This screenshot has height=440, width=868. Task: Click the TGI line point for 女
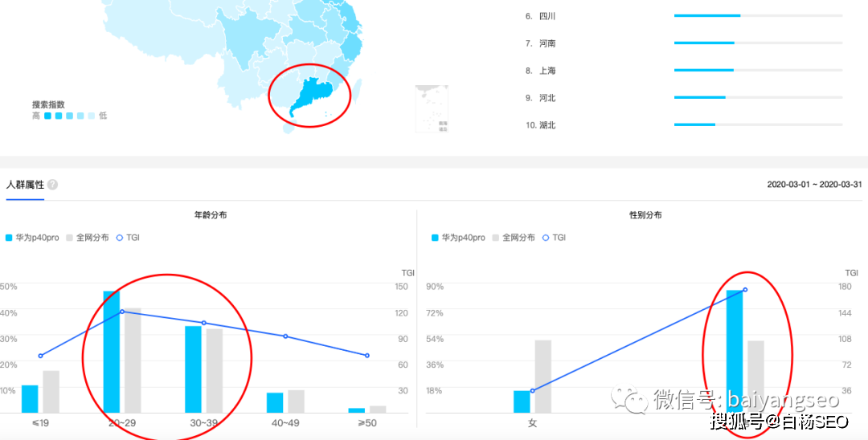click(x=533, y=391)
